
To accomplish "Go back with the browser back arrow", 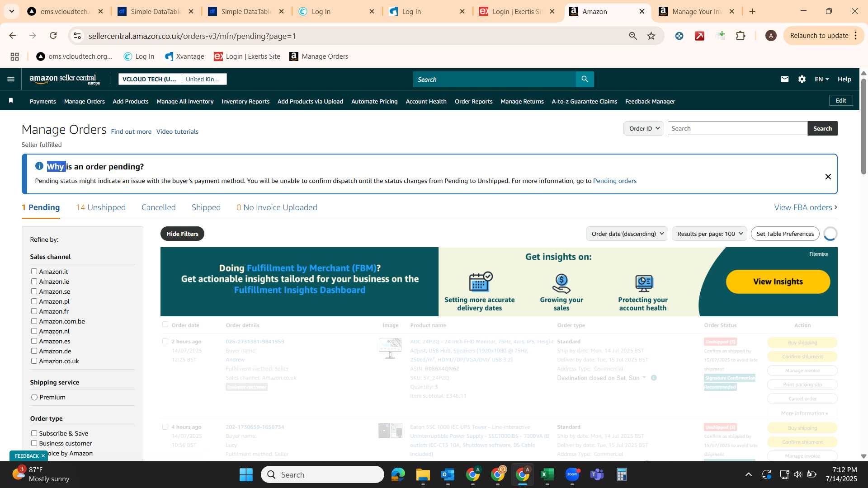I will pos(13,36).
